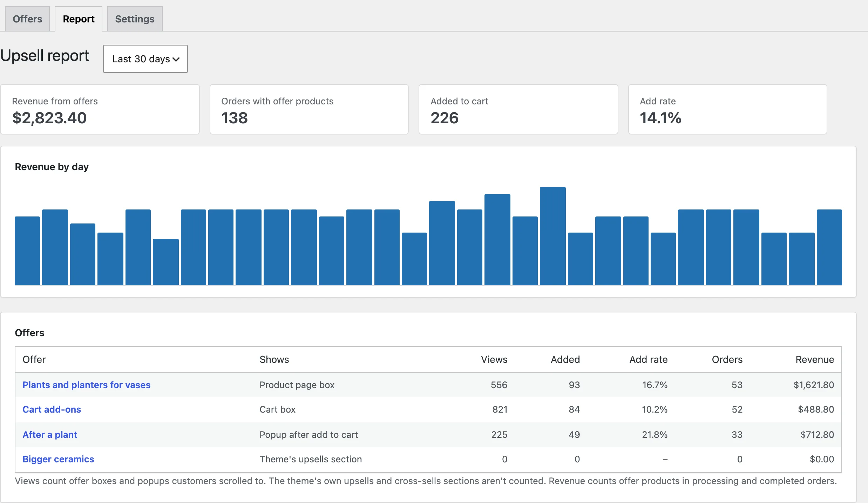The width and height of the screenshot is (868, 503).
Task: Open the Plants and planters for vases offer
Action: click(87, 385)
